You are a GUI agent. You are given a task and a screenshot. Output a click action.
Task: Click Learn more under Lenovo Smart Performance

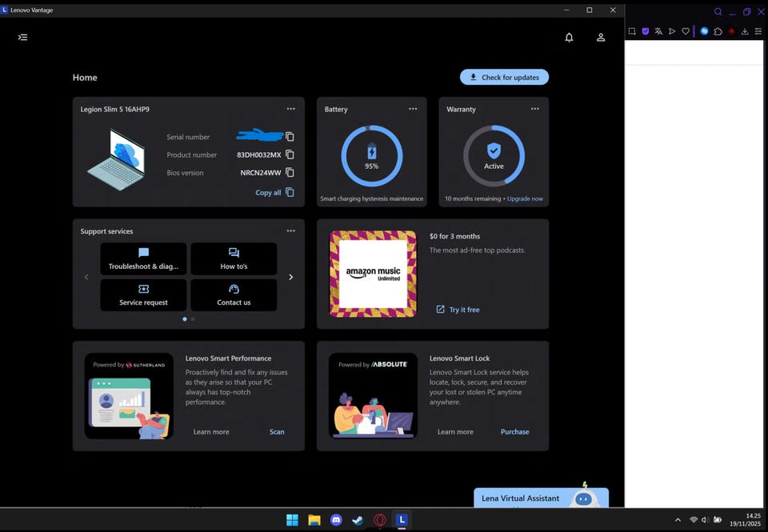pyautogui.click(x=211, y=431)
